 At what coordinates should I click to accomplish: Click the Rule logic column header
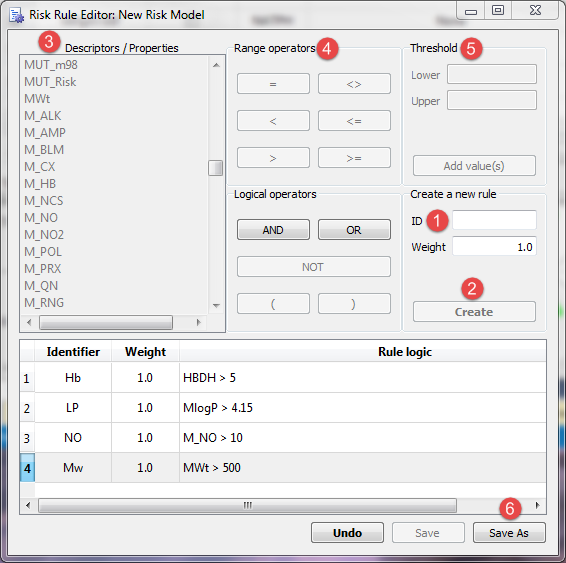pyautogui.click(x=363, y=352)
